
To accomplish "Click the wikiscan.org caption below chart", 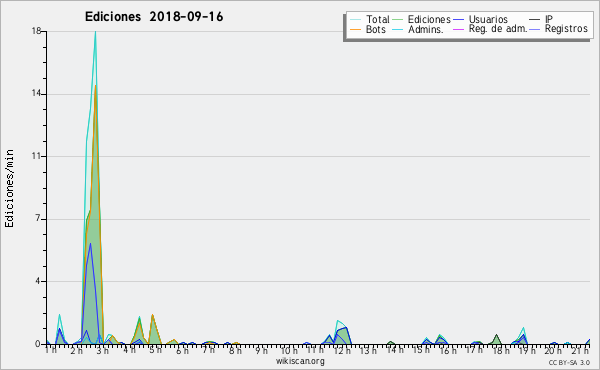I will tap(300, 361).
